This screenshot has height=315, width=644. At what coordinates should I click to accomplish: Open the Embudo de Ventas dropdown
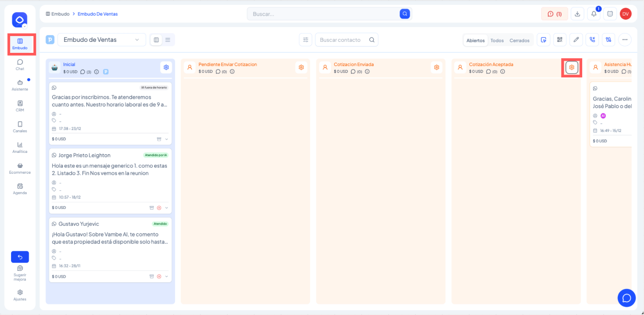tap(101, 40)
